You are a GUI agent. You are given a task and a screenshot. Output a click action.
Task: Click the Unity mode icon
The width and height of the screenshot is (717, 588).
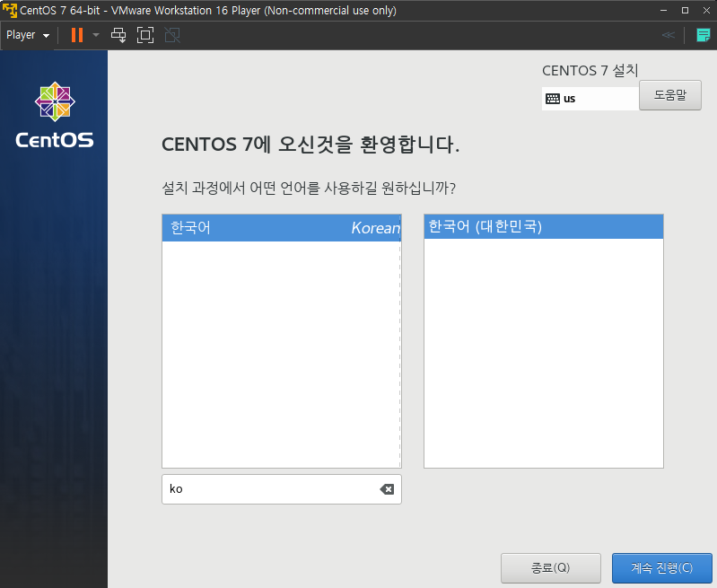pyautogui.click(x=172, y=35)
